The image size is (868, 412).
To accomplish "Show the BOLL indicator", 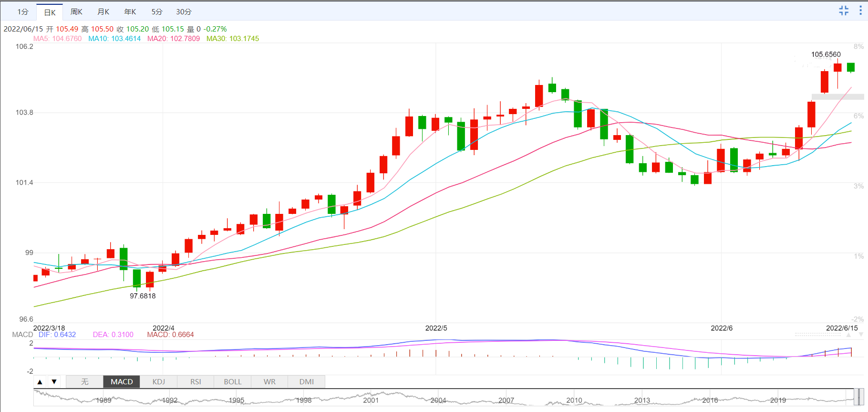I will tap(233, 382).
